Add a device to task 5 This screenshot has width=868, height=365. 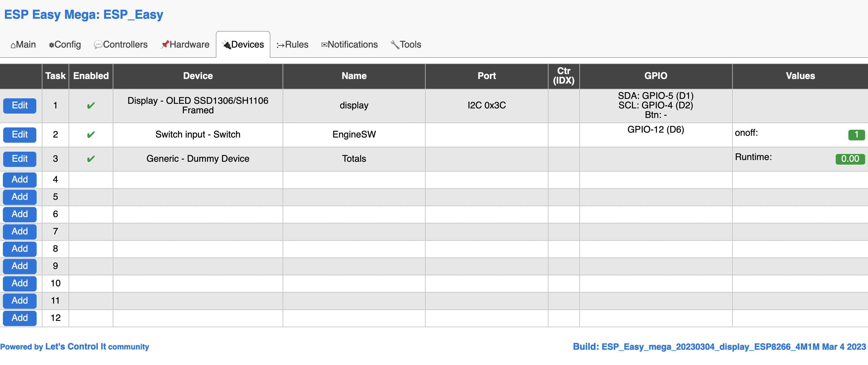(x=20, y=197)
